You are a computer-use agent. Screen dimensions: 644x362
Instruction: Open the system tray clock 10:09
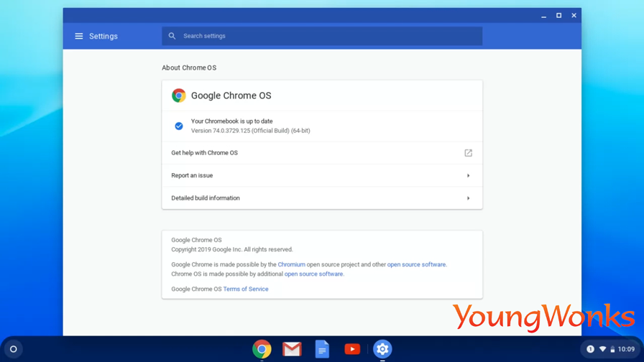[626, 349]
